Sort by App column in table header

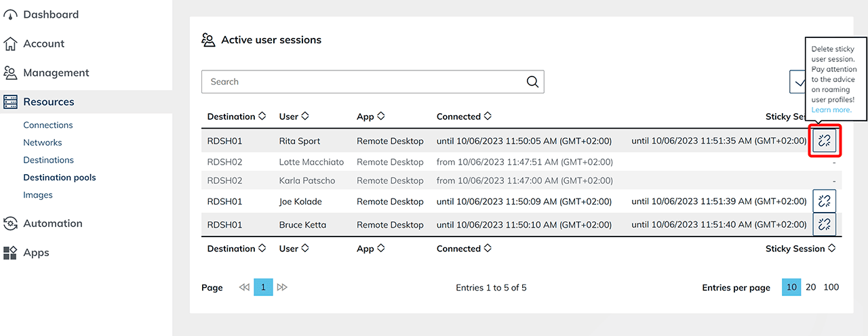pos(381,117)
